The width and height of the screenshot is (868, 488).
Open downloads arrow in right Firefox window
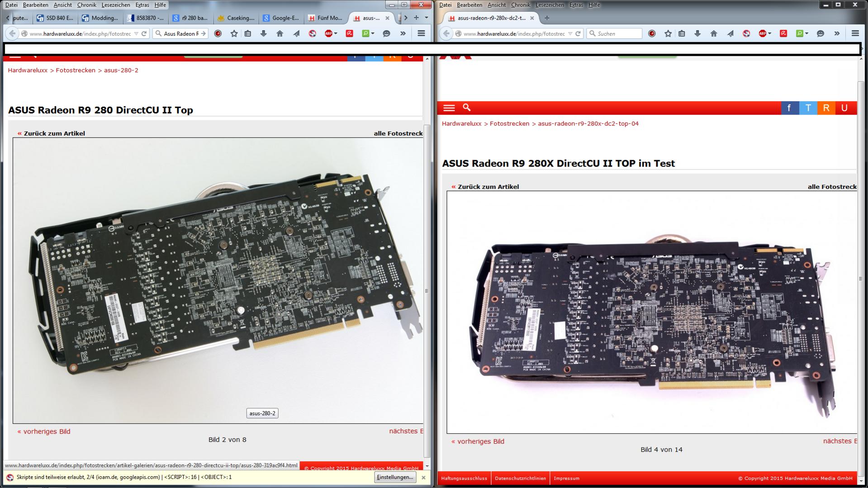click(x=697, y=33)
